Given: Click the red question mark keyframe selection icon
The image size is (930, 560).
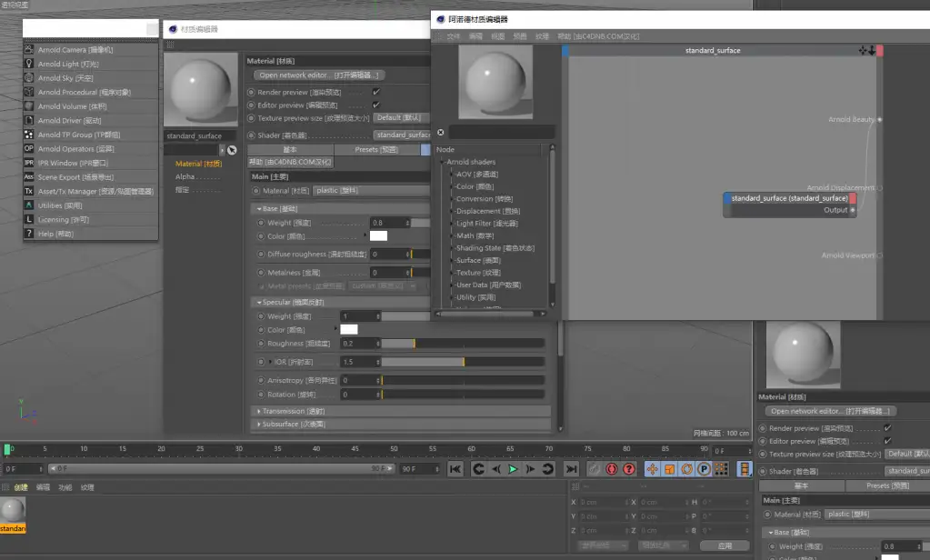Looking at the screenshot, I should click(x=629, y=469).
